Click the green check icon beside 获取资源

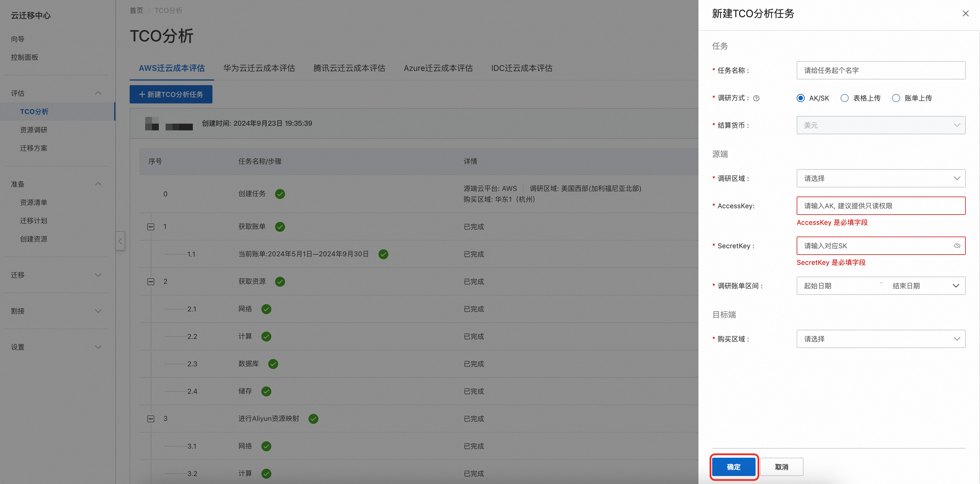pos(280,281)
